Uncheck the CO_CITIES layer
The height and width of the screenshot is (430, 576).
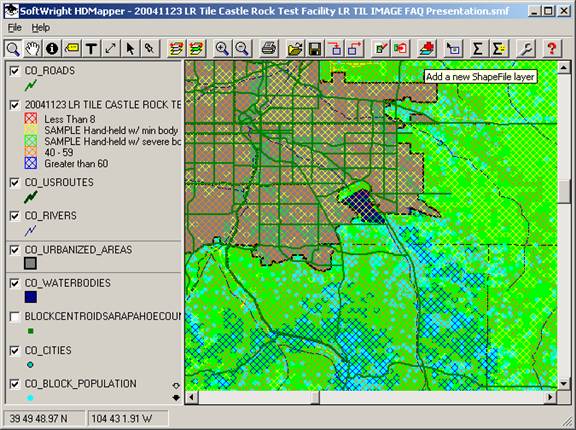pos(14,351)
